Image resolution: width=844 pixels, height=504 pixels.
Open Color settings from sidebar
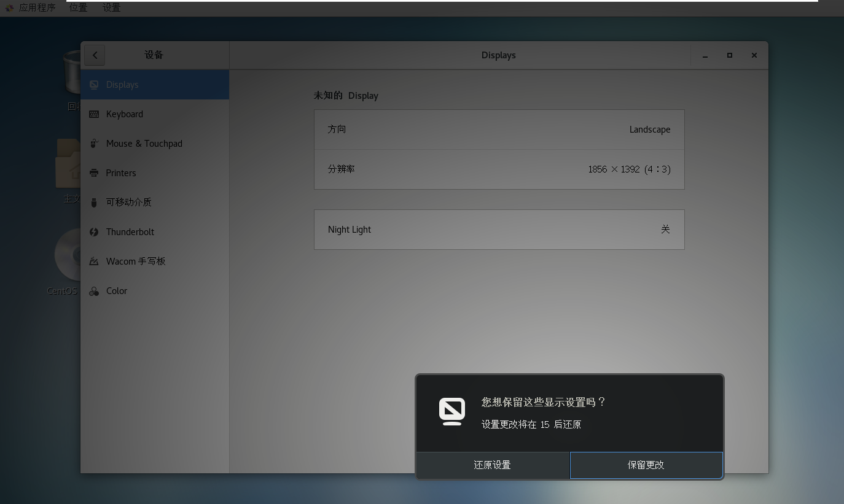point(117,290)
